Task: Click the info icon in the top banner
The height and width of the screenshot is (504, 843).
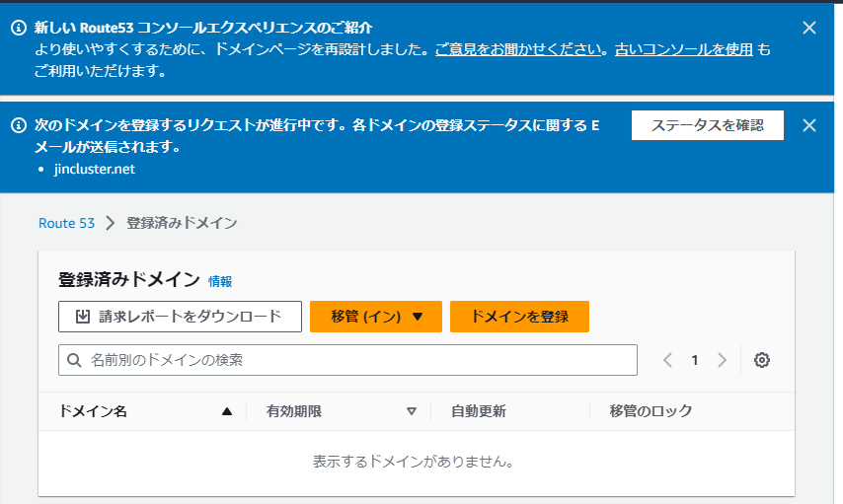Action: tap(18, 28)
